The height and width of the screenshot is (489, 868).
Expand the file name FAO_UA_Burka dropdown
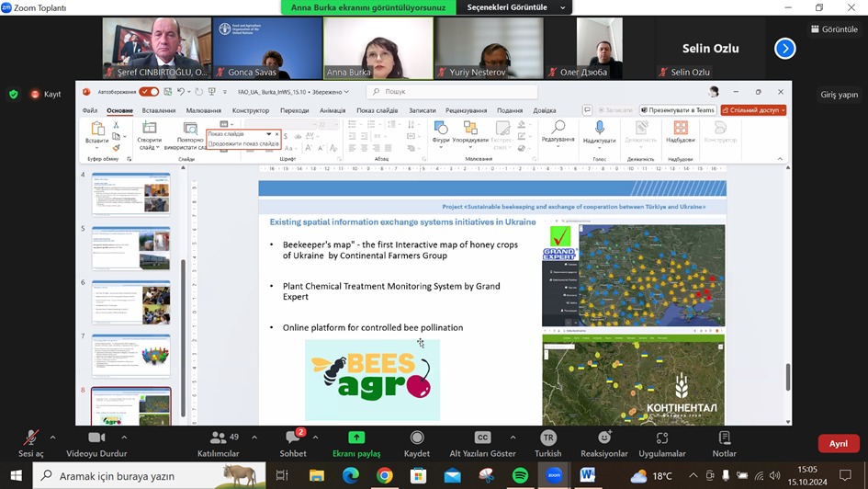(x=346, y=92)
